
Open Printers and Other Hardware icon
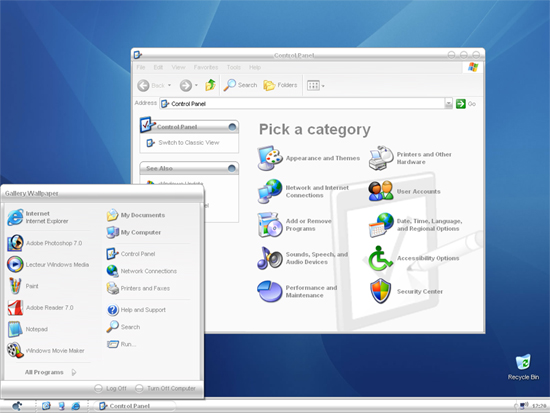(381, 158)
